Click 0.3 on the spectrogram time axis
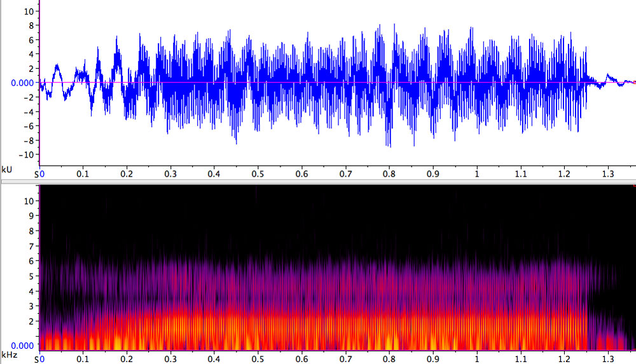This screenshot has height=364, width=636. 170,359
